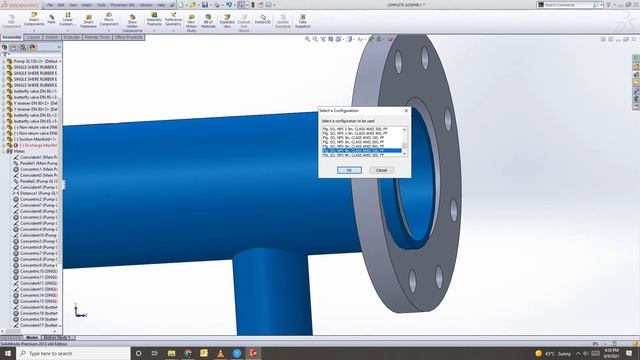Image resolution: width=640 pixels, height=360 pixels.
Task: Switch to the Render Tools tab
Action: pyautogui.click(x=97, y=37)
